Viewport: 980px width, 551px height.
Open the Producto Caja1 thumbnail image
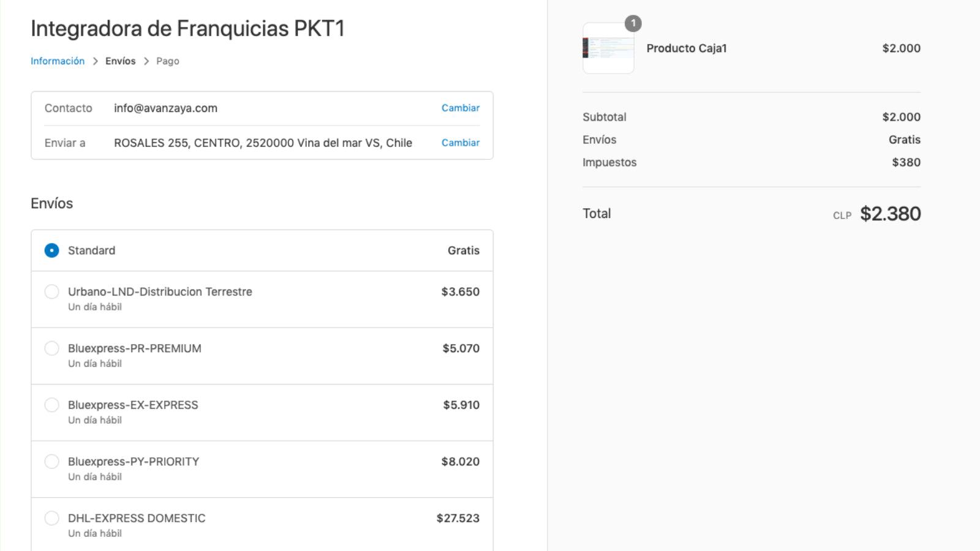[x=608, y=48]
